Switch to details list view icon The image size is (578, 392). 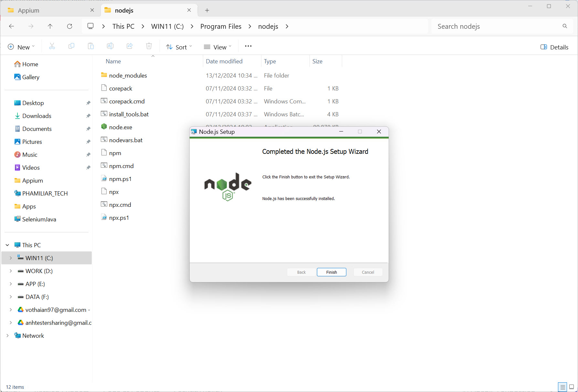[x=562, y=387]
